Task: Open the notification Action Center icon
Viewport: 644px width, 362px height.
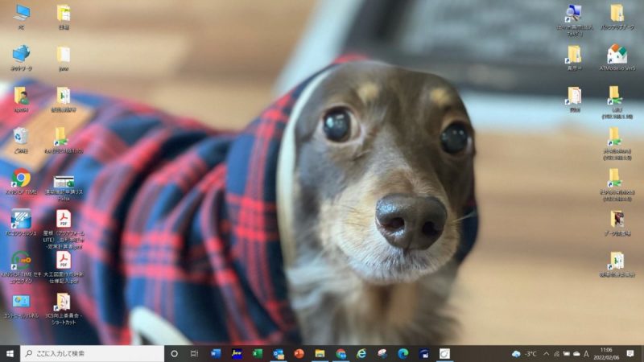Action: pyautogui.click(x=630, y=353)
